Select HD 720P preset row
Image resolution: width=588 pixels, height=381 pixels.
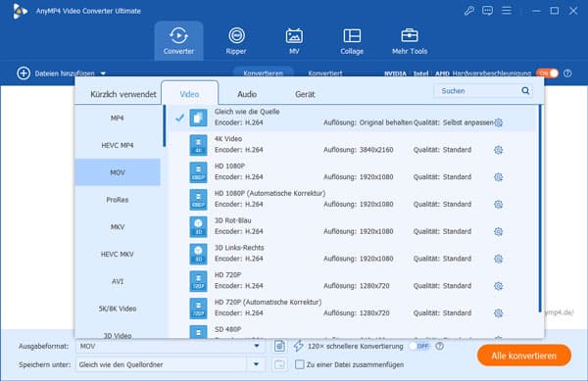pos(353,280)
